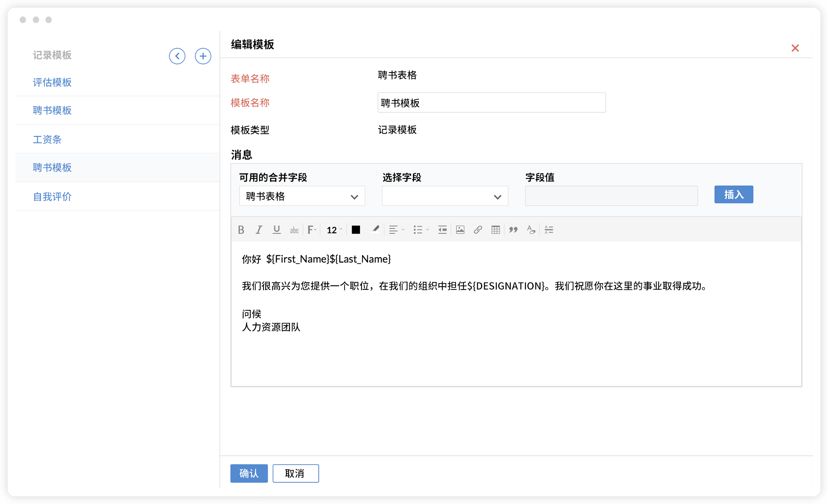This screenshot has height=504, width=828.
Task: Toggle italic text formatting
Action: tap(259, 230)
